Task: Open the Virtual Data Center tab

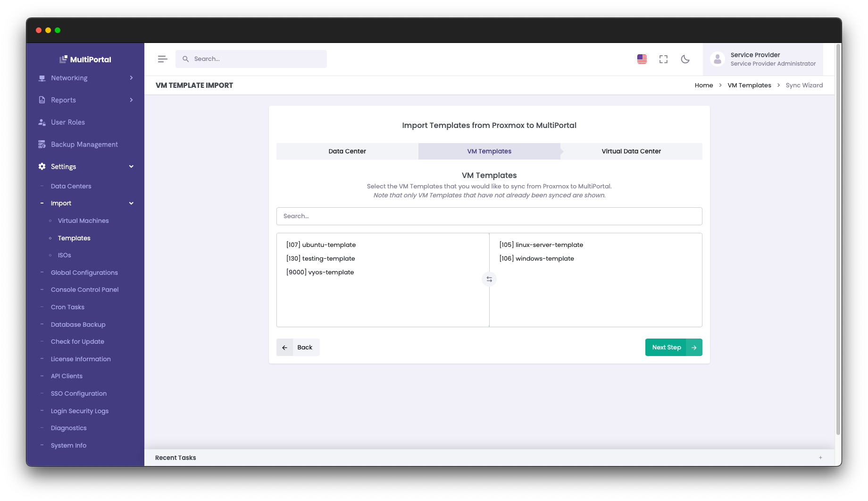Action: coord(631,151)
